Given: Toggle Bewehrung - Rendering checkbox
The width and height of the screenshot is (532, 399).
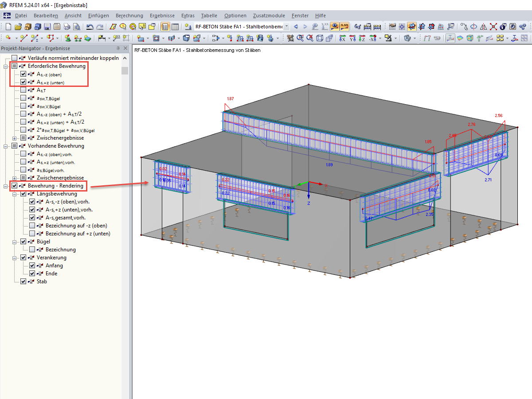Looking at the screenshot, I should tap(15, 186).
